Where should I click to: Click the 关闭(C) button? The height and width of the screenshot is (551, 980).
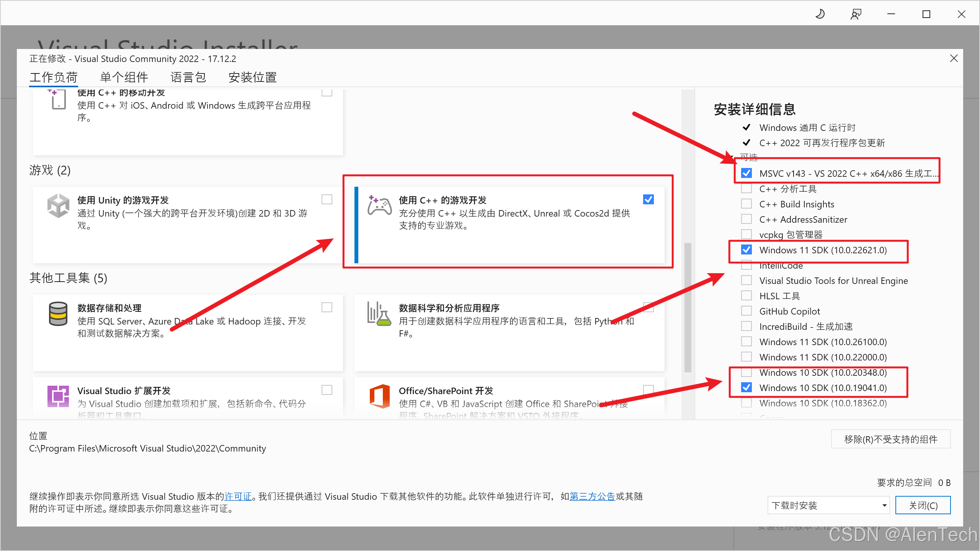[x=923, y=505]
